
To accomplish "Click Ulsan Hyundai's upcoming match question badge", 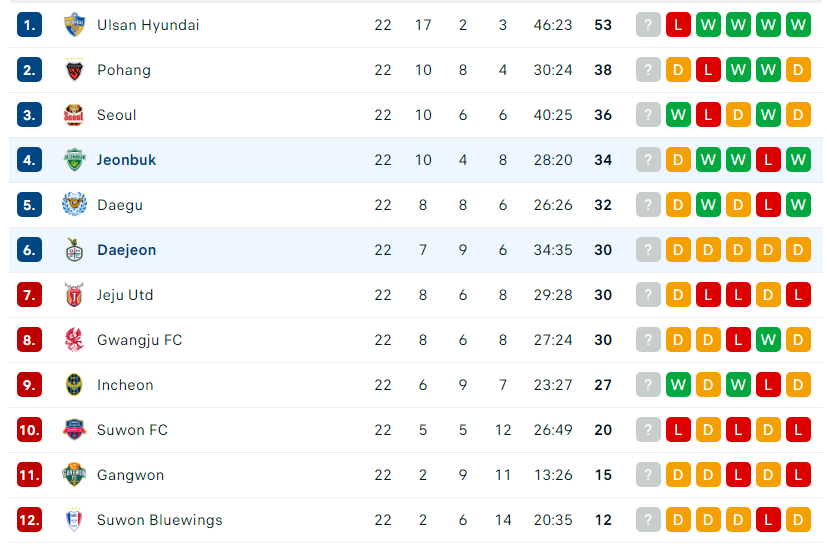I will pyautogui.click(x=648, y=25).
